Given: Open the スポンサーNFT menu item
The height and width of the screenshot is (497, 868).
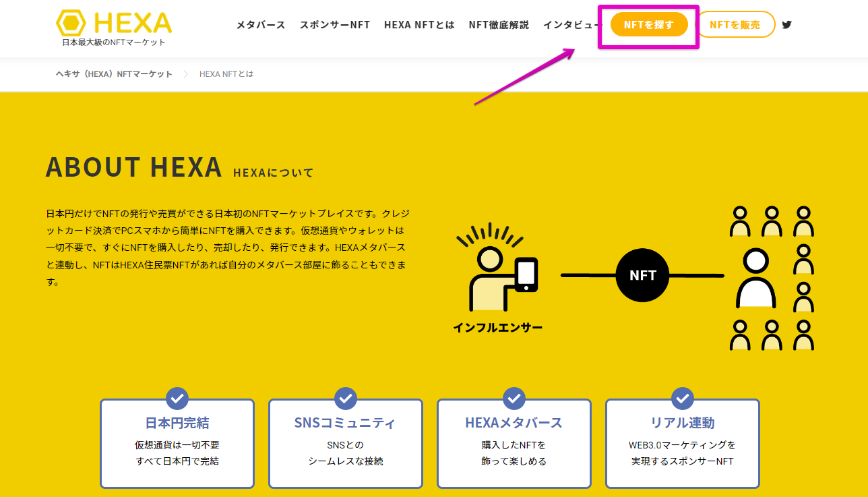Looking at the screenshot, I should [335, 25].
